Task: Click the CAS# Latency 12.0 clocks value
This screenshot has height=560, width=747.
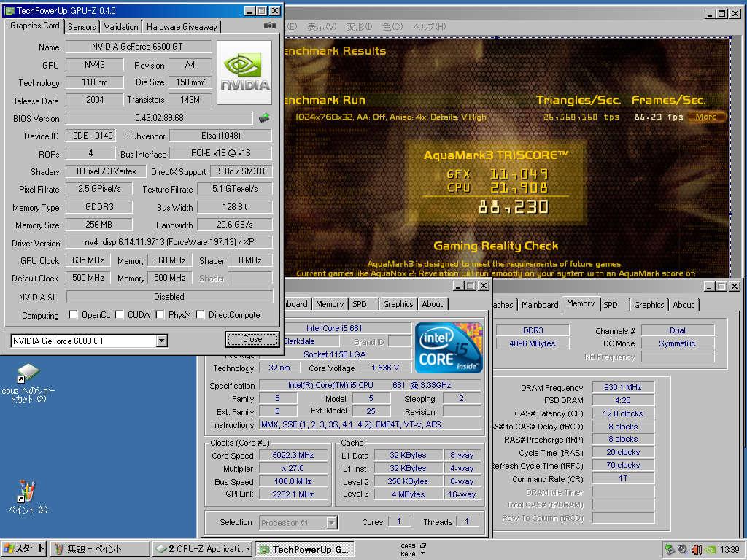Action: 622,414
